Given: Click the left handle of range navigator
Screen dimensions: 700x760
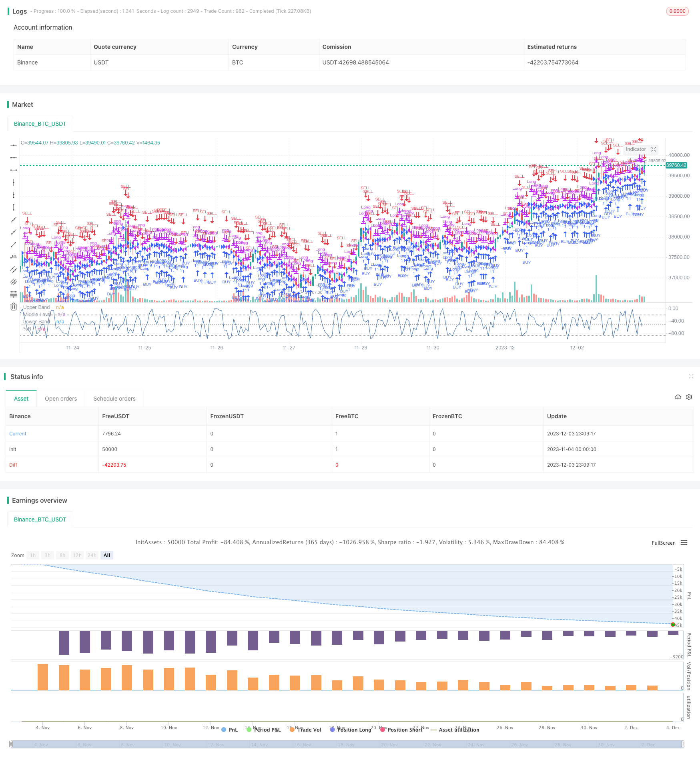Looking at the screenshot, I should point(11,744).
